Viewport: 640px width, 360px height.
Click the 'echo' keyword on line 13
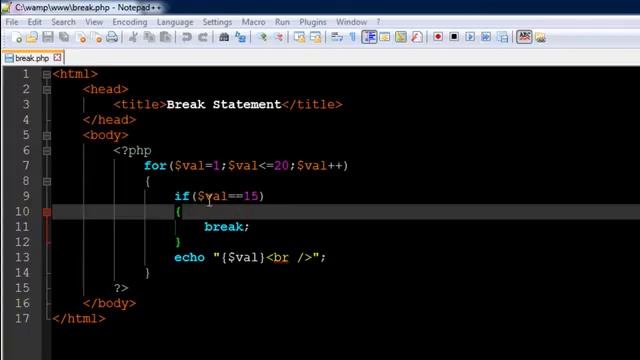189,258
